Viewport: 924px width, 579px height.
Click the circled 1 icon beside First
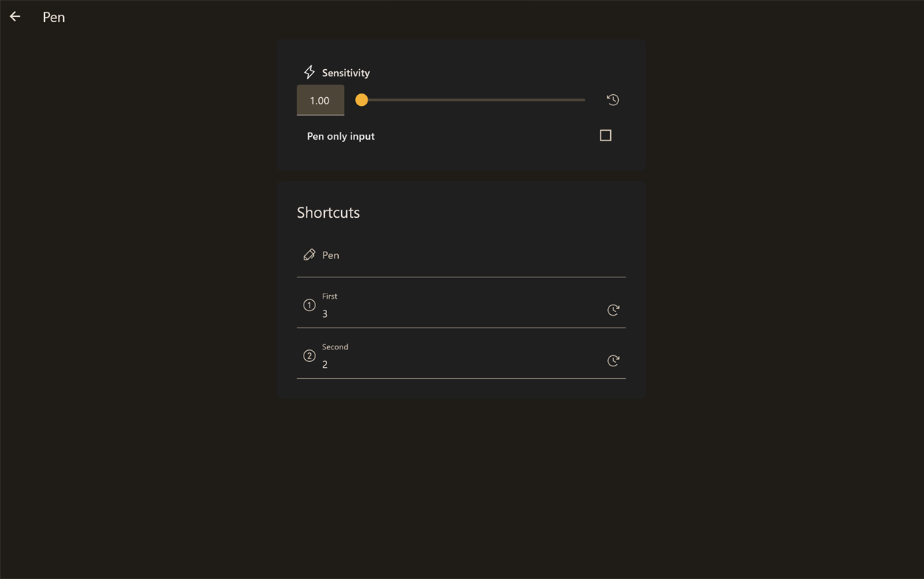point(309,305)
